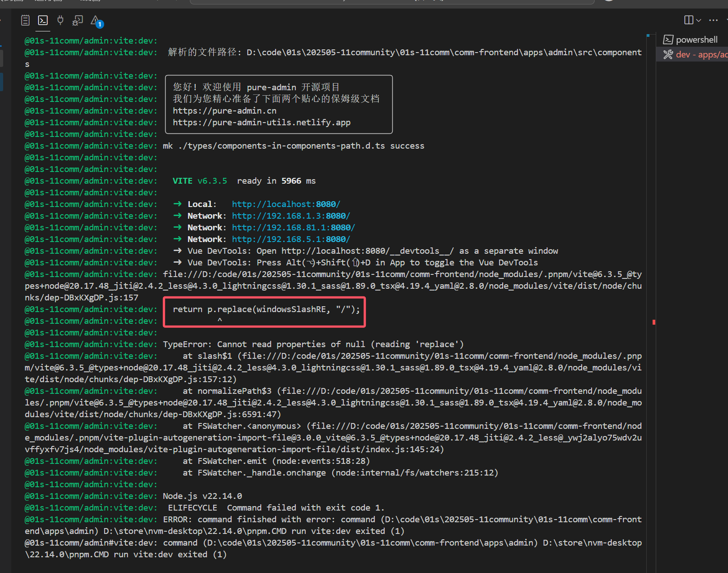The image size is (728, 573).
Task: Open the Debug Console panel icon
Action: click(78, 20)
